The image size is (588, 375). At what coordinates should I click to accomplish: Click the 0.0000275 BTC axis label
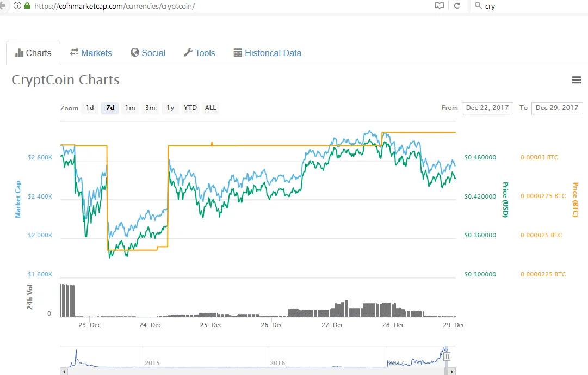click(x=543, y=196)
